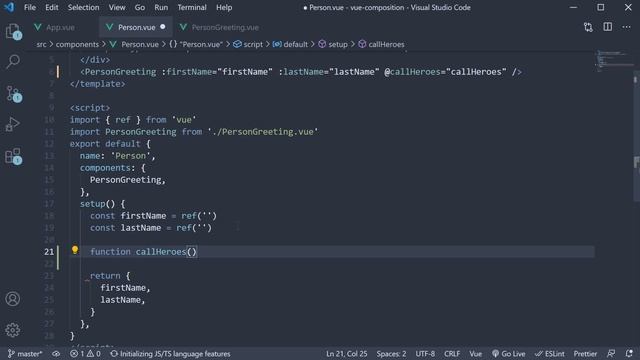Expand the components breadcrumb segment

[77, 44]
